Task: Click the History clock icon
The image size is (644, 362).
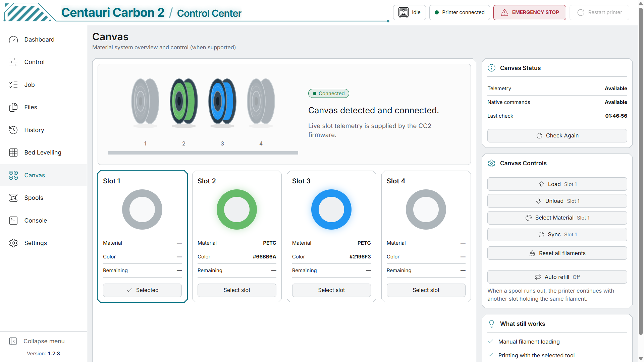Action: [13, 130]
